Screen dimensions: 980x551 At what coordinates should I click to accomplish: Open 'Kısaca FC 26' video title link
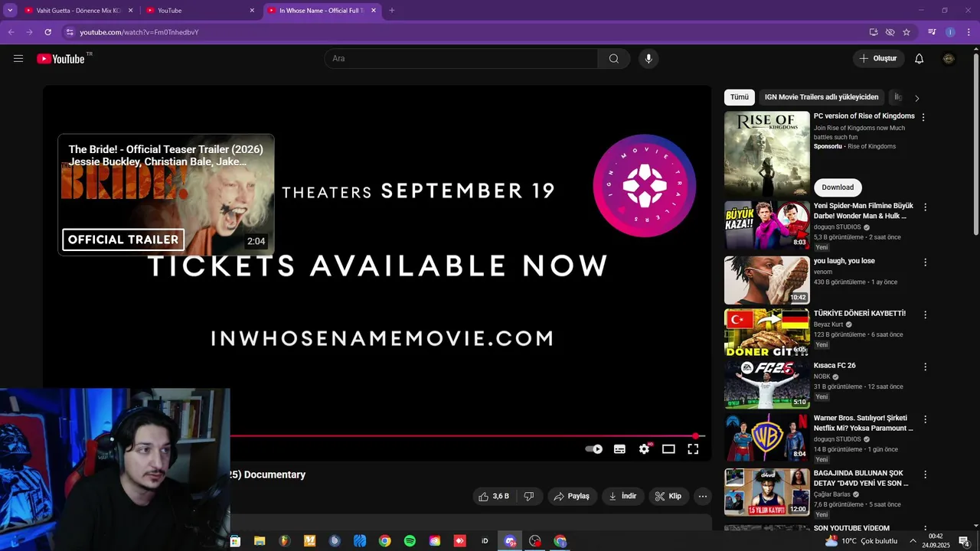pos(835,366)
